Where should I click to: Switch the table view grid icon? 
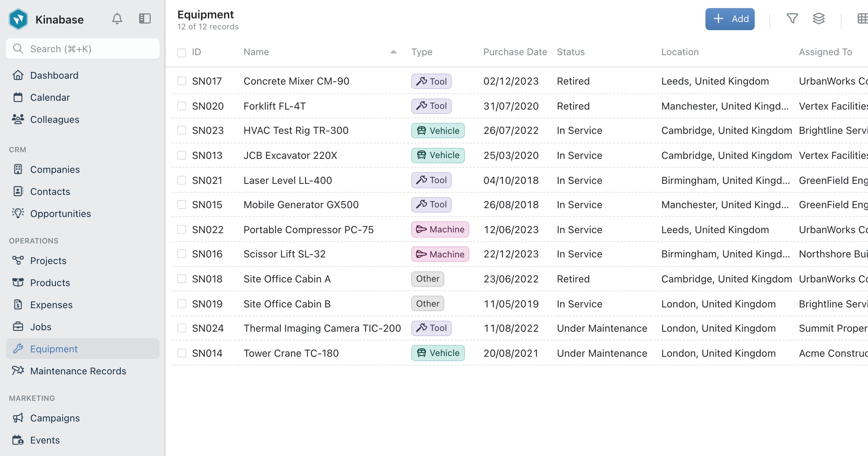[862, 18]
